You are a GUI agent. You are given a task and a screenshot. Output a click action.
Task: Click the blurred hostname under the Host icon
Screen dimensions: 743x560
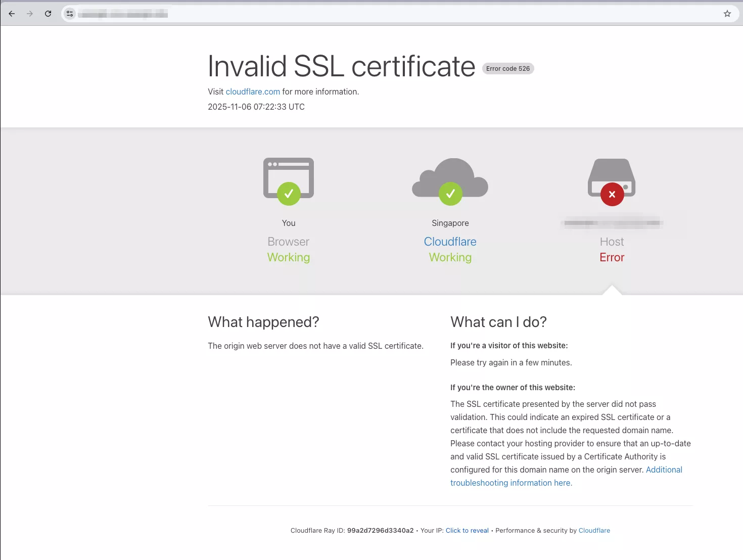pyautogui.click(x=612, y=223)
